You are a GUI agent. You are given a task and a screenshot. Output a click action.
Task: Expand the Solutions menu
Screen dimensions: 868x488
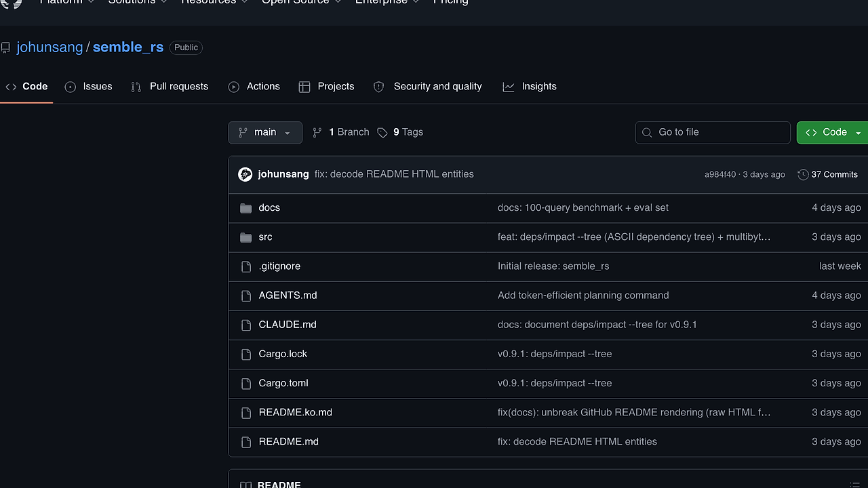pos(138,2)
